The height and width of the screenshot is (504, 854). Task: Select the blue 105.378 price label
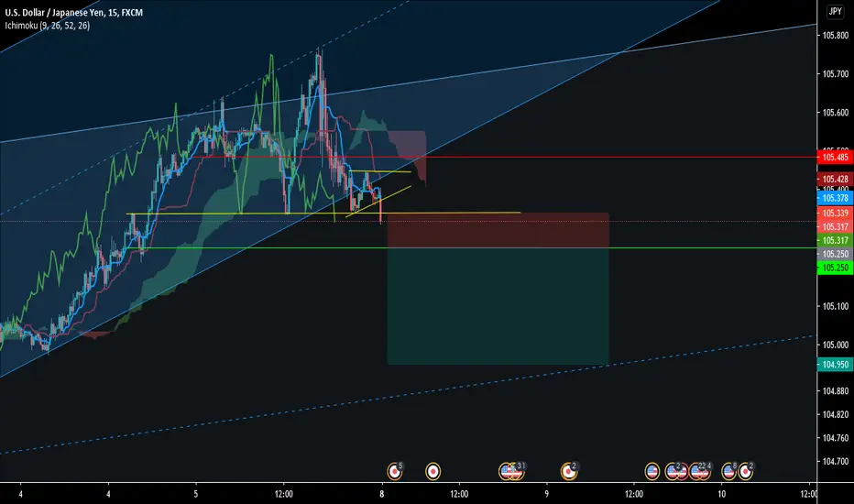tap(836, 198)
